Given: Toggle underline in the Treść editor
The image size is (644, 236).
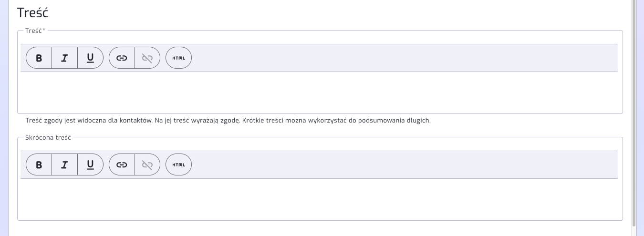Looking at the screenshot, I should pyautogui.click(x=90, y=58).
